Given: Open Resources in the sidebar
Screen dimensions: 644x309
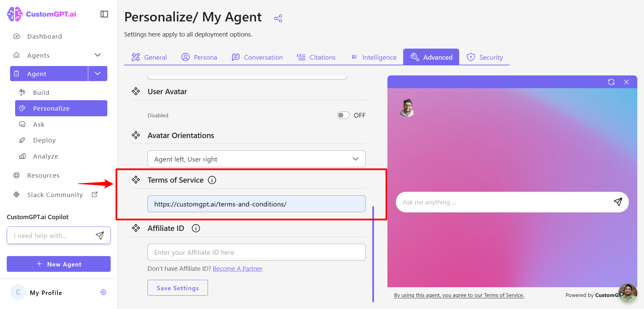Looking at the screenshot, I should coord(43,175).
